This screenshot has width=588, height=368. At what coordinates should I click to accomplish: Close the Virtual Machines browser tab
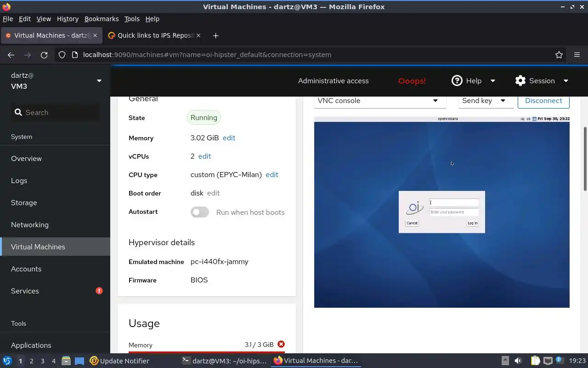tap(96, 35)
